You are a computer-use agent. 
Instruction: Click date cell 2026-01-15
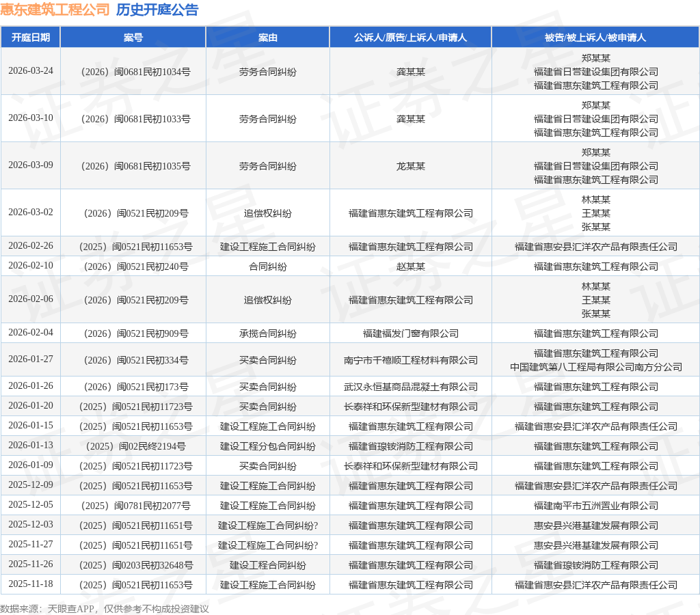31,425
